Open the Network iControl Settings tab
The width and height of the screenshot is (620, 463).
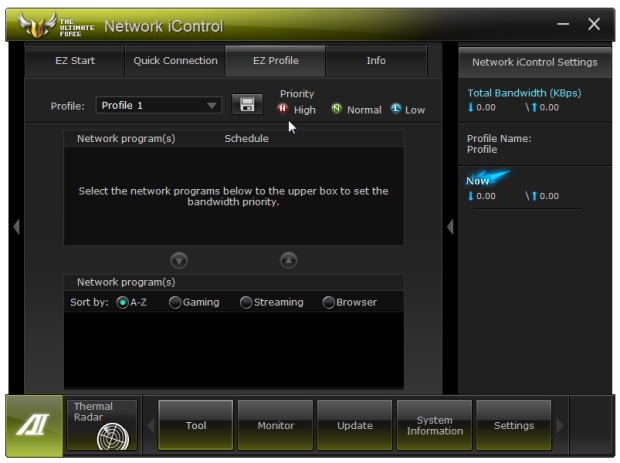tap(535, 62)
